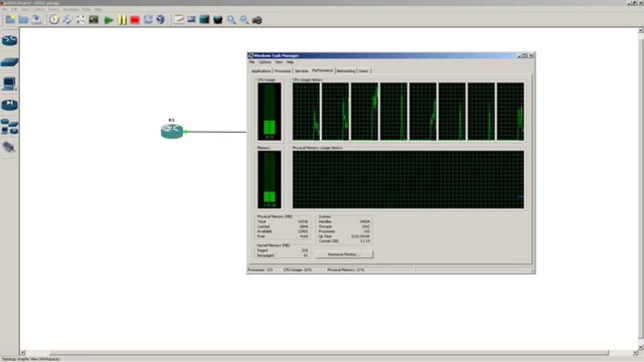Viewport: 644px width, 362px height.
Task: Click the add note icon
Action: pos(179,20)
